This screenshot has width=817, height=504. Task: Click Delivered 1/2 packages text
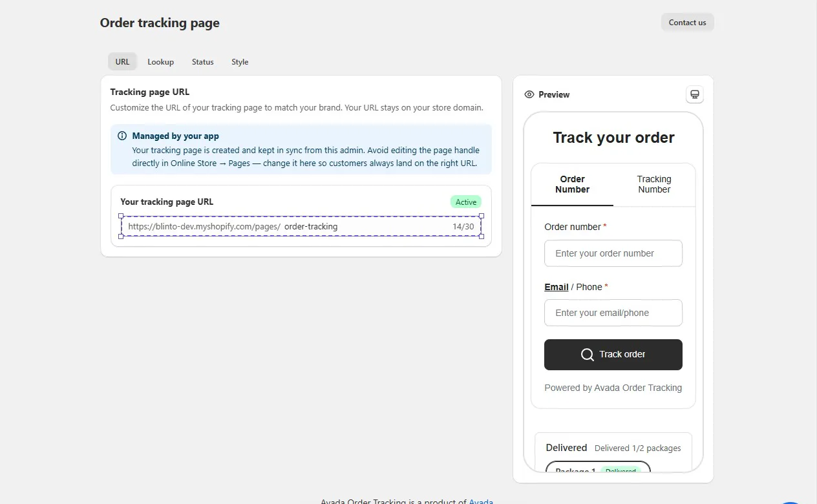[x=638, y=448]
